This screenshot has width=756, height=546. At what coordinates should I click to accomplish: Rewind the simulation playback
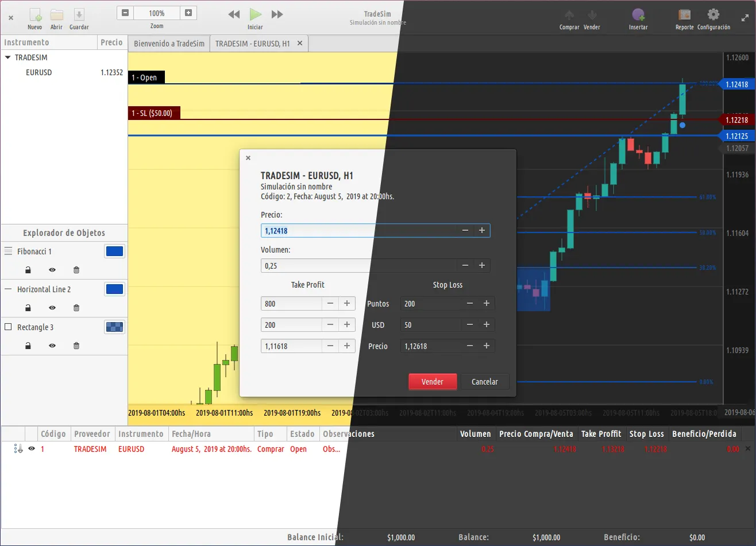point(234,14)
